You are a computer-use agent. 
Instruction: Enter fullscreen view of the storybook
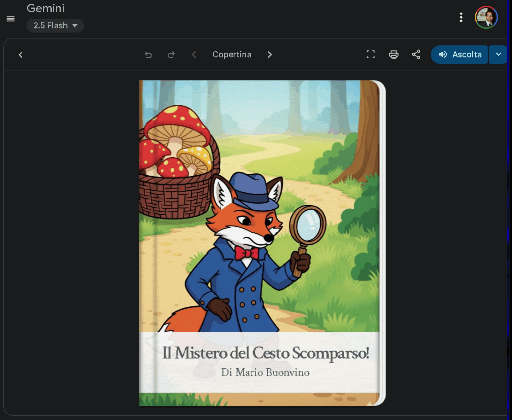click(x=370, y=55)
